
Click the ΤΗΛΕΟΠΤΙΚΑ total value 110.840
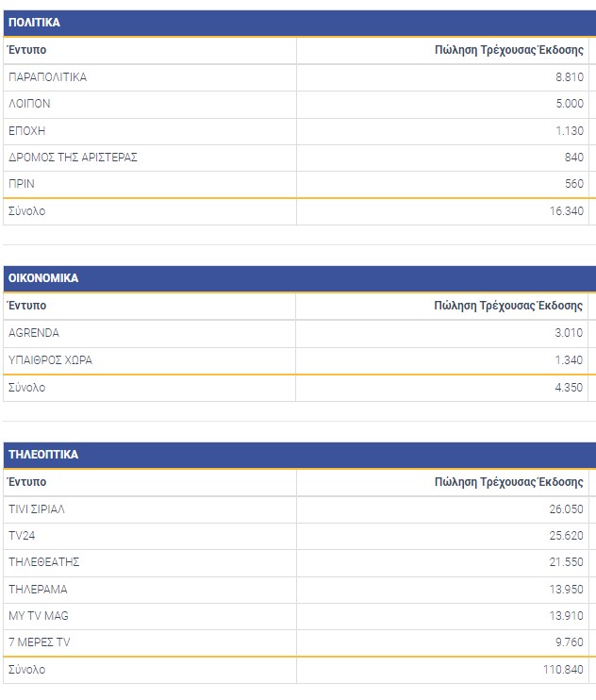pyautogui.click(x=560, y=670)
